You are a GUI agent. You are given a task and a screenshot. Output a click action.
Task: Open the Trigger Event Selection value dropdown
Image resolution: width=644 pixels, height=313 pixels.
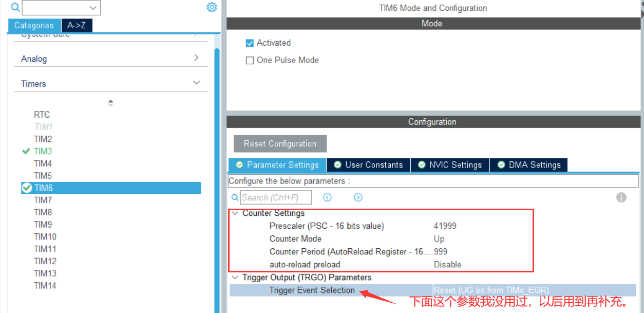pyautogui.click(x=534, y=290)
